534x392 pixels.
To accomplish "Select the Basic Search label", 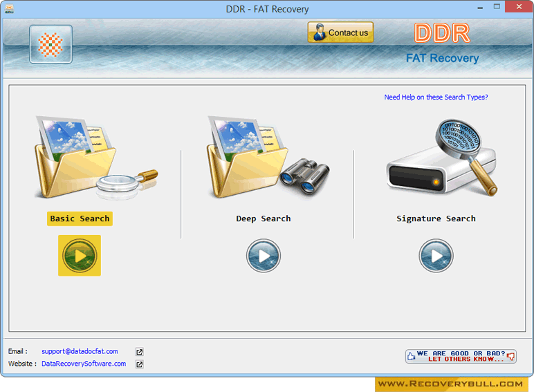I will tap(80, 218).
